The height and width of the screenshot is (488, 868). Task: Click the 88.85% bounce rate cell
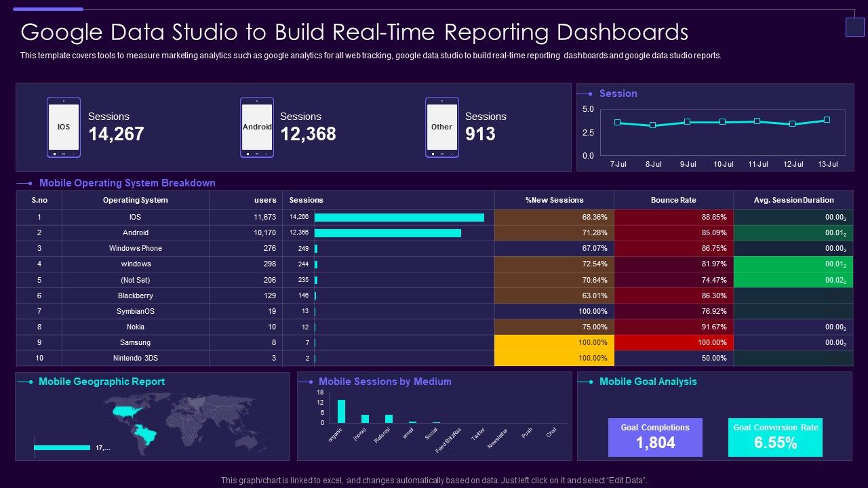673,217
